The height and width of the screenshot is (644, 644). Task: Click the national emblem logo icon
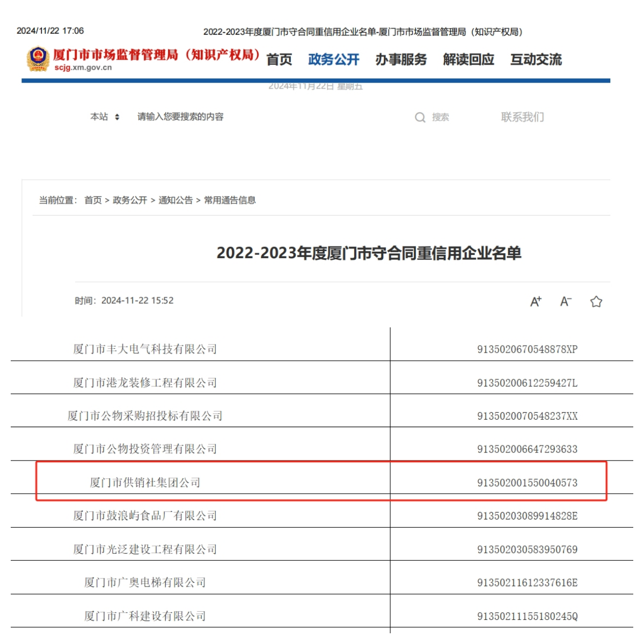pos(38,58)
